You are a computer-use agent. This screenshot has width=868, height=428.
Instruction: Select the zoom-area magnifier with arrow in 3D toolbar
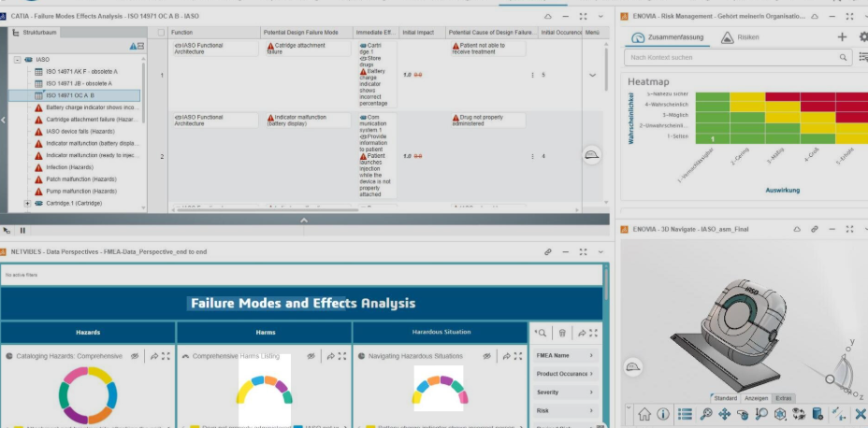pos(761,414)
